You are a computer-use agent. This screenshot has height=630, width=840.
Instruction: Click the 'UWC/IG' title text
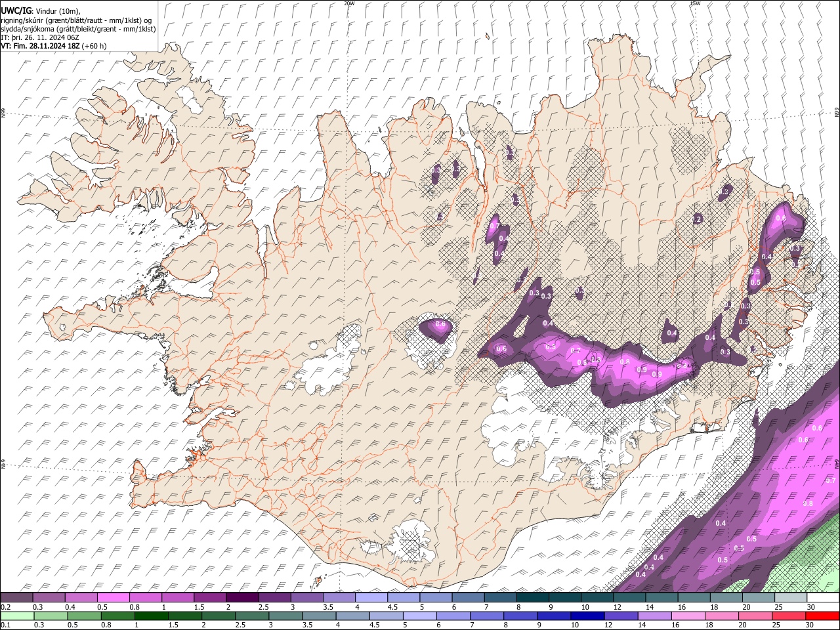pos(15,11)
